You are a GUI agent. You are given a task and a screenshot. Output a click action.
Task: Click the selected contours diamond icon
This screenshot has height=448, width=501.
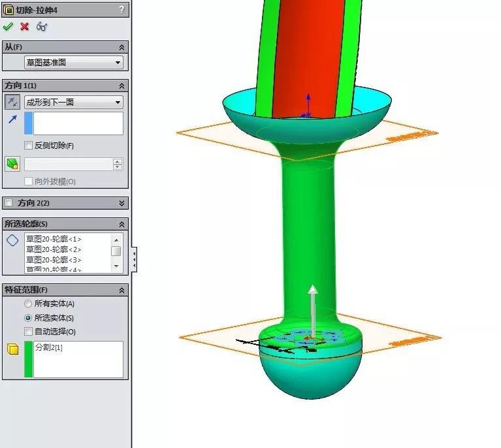point(12,240)
